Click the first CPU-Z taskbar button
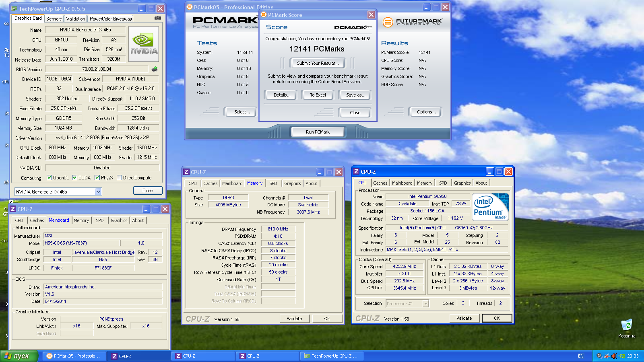This screenshot has height=362, width=644. pos(139,356)
